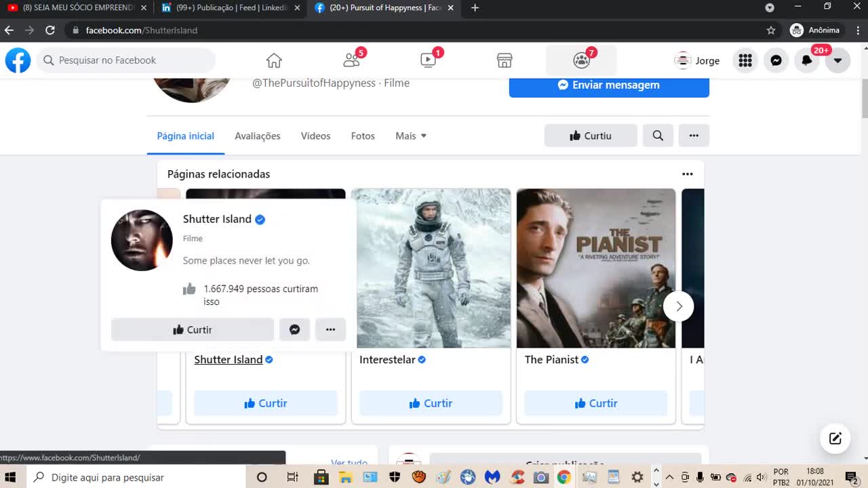This screenshot has width=868, height=488.
Task: Open Chrome icon in taskbar
Action: [564, 477]
